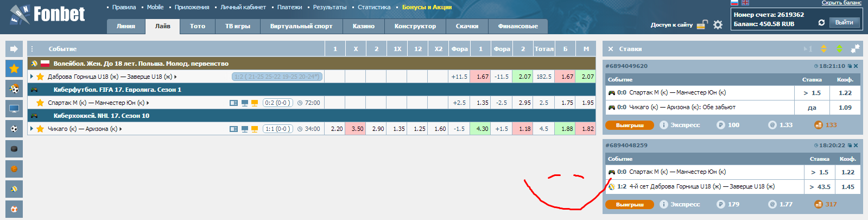868x220 pixels.
Task: Open match tracker icon for Спартак М row
Action: click(233, 103)
